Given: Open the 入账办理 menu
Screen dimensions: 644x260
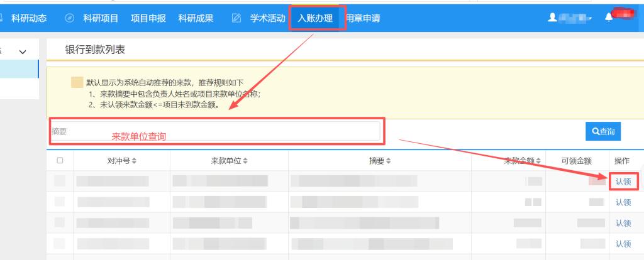Looking at the screenshot, I should pyautogui.click(x=315, y=18).
